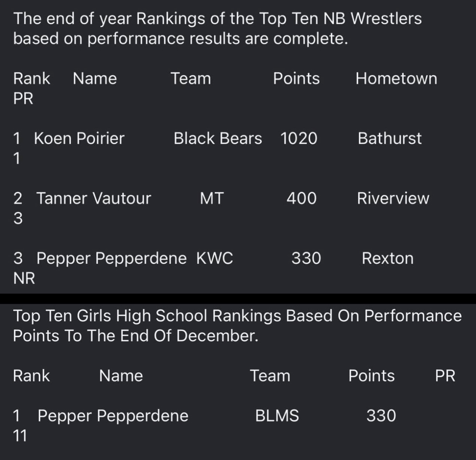
Task: Click the KWC team abbreviation
Action: click(215, 258)
